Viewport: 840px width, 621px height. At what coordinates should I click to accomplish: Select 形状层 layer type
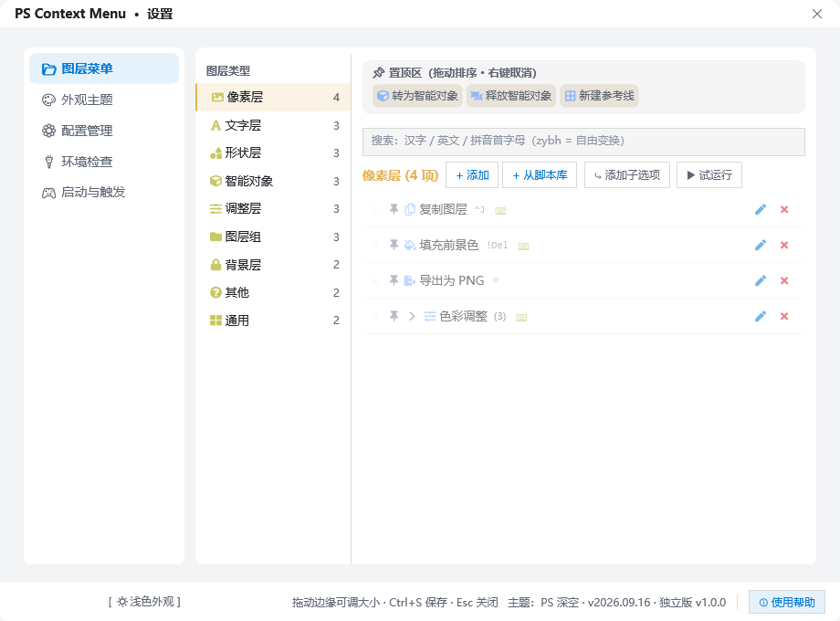[273, 153]
